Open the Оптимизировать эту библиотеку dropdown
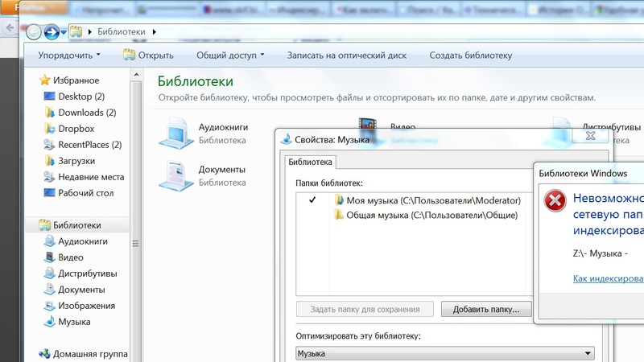Image resolution: width=644 pixels, height=362 pixels. click(445, 353)
